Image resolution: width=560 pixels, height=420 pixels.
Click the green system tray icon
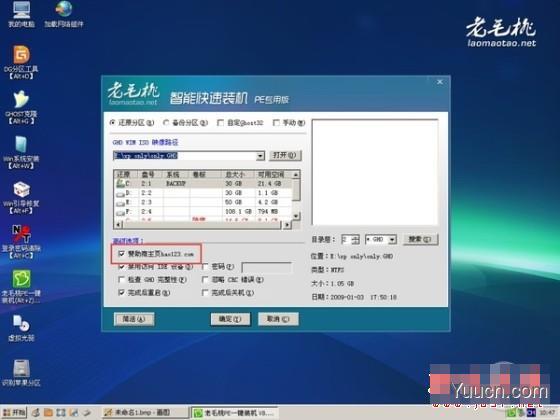512,413
